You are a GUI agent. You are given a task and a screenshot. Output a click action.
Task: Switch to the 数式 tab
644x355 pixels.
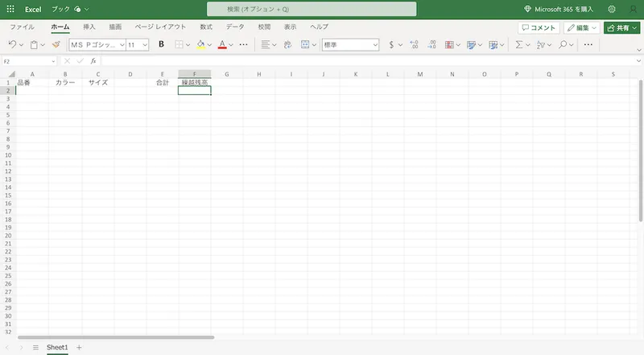(x=206, y=27)
